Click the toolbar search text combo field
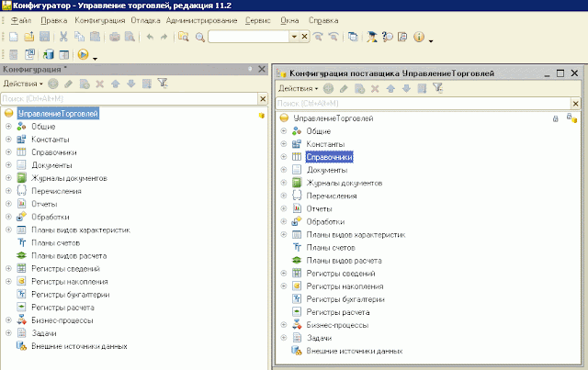Viewport: 588px width, 370px height. [x=249, y=37]
